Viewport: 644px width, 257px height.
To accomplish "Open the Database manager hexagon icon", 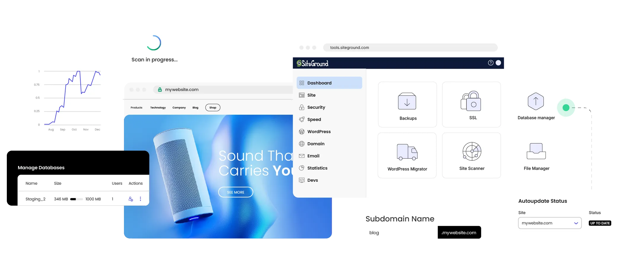I will pos(536,101).
